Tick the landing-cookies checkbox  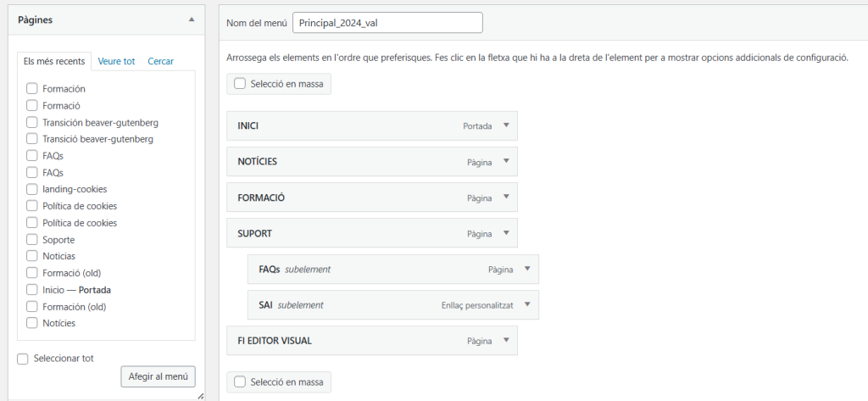pyautogui.click(x=32, y=189)
